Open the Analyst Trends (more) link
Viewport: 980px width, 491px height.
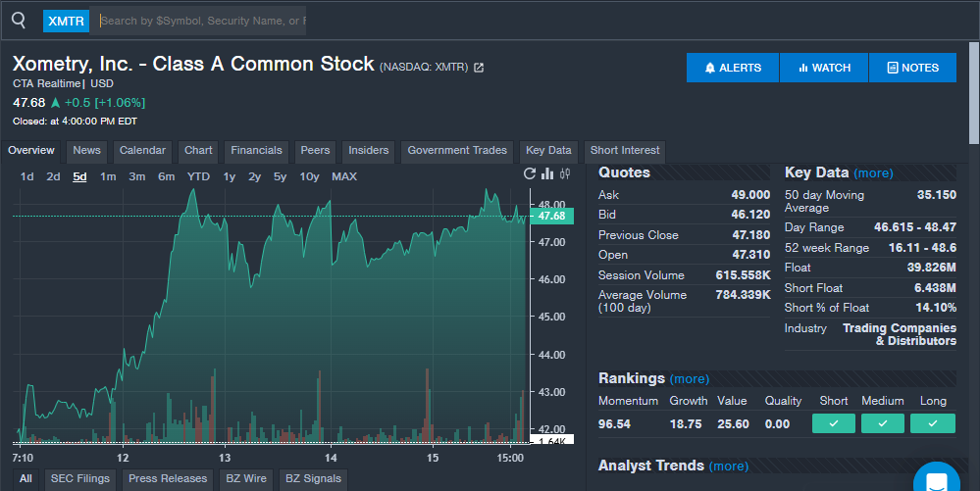pos(729,466)
